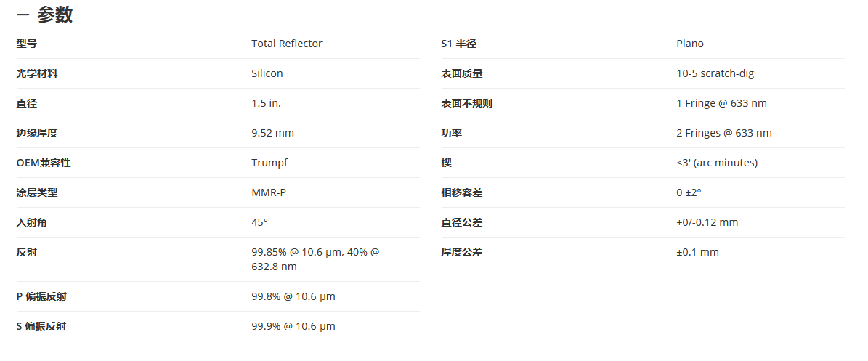Click the 0 ±2° phase shift tolerance
This screenshot has height=361, width=868.
click(x=689, y=193)
